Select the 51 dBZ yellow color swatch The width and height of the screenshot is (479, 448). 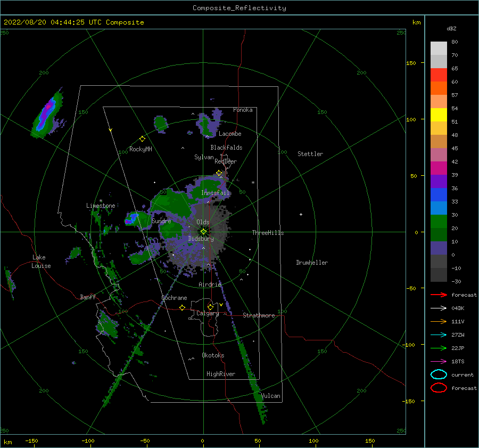click(x=439, y=115)
